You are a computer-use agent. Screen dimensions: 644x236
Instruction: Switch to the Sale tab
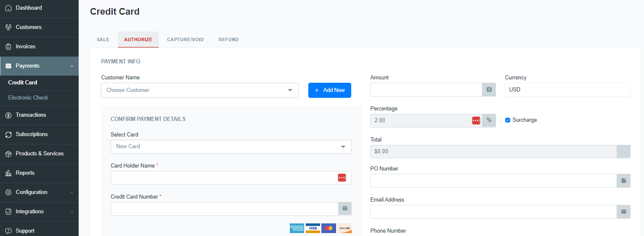pos(103,39)
